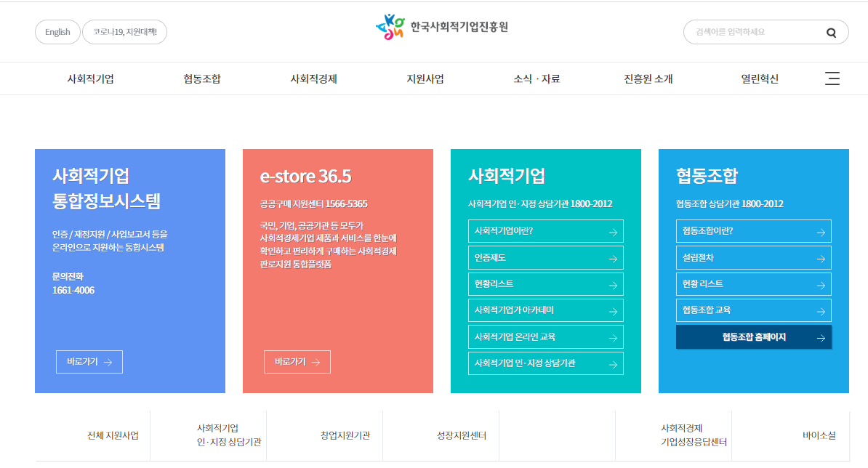Open the 사회적경제 main menu
The width and height of the screenshot is (868, 468).
point(314,78)
